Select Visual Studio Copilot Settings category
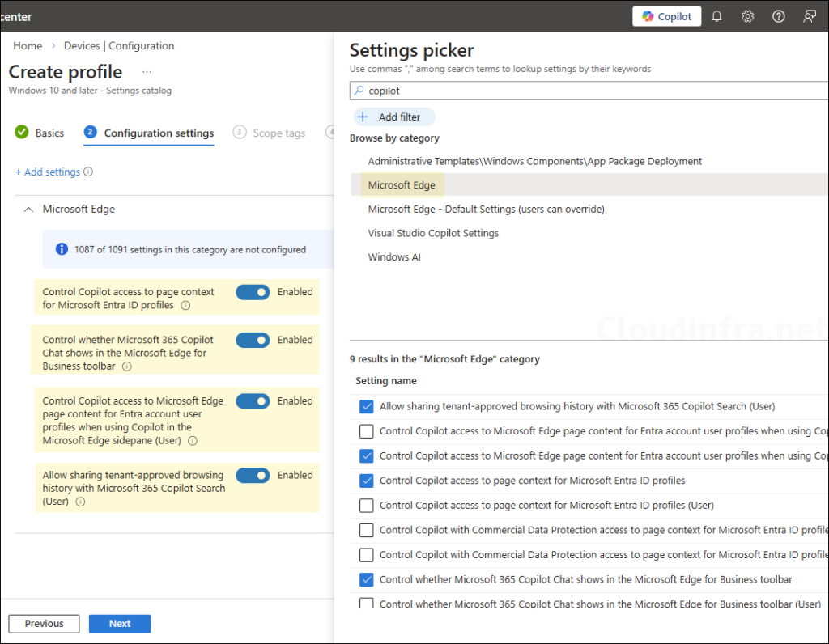Screen dimensions: 829x644 (x=433, y=233)
